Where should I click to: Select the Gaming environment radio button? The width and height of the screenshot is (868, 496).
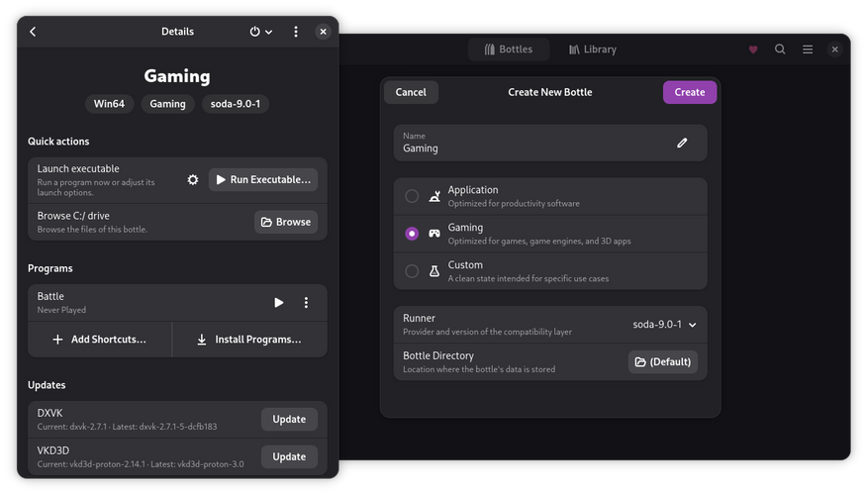pos(412,234)
